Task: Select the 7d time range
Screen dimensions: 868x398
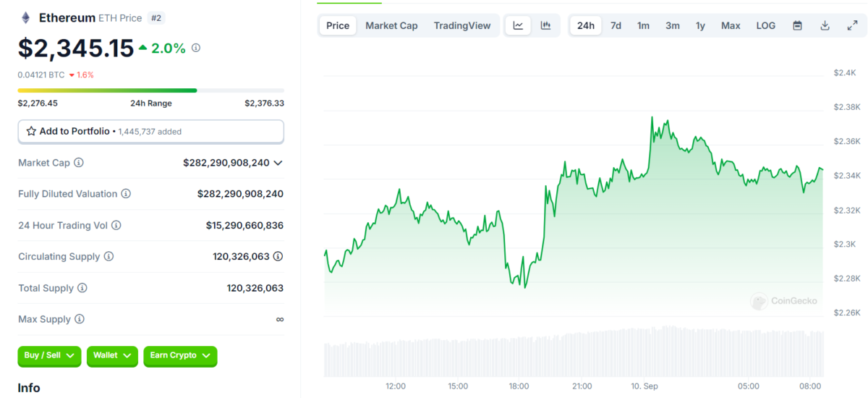Action: [616, 25]
